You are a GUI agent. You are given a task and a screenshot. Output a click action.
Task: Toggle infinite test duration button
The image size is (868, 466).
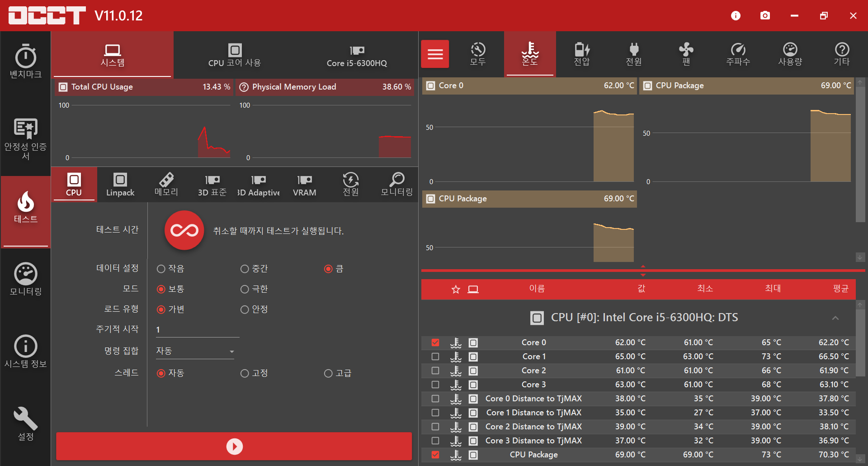click(x=184, y=230)
